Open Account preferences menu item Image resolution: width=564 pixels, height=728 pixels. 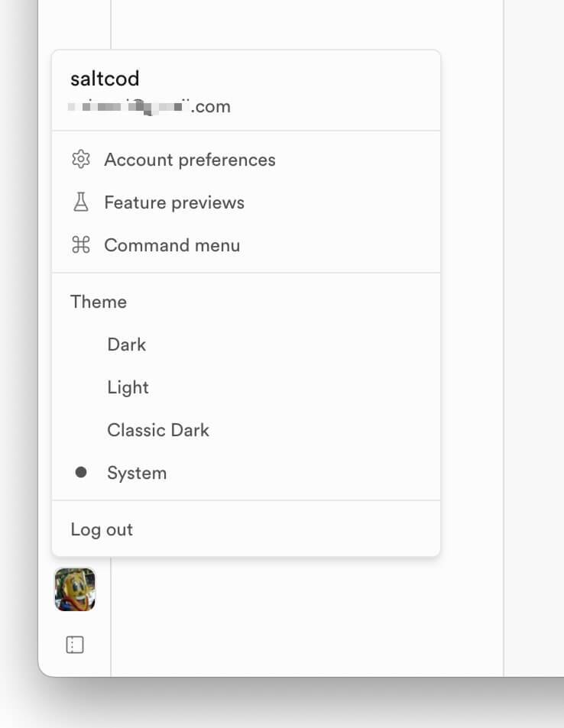pos(246,159)
